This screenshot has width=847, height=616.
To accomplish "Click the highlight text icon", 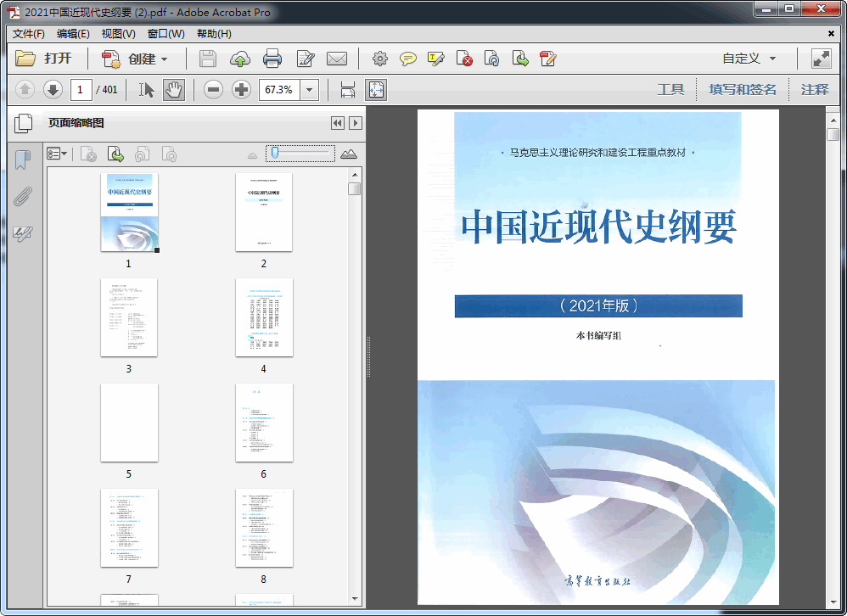I will [x=436, y=59].
